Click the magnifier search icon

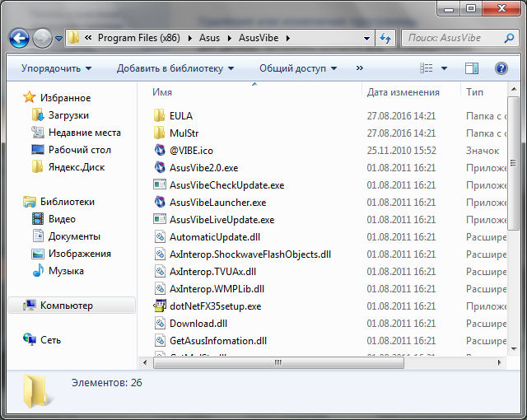(x=509, y=38)
